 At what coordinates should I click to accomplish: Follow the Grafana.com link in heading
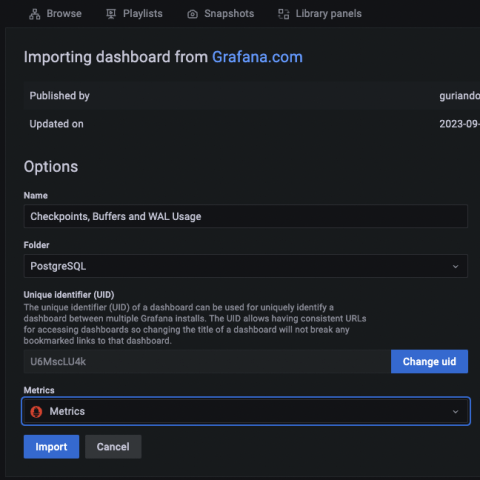(257, 57)
